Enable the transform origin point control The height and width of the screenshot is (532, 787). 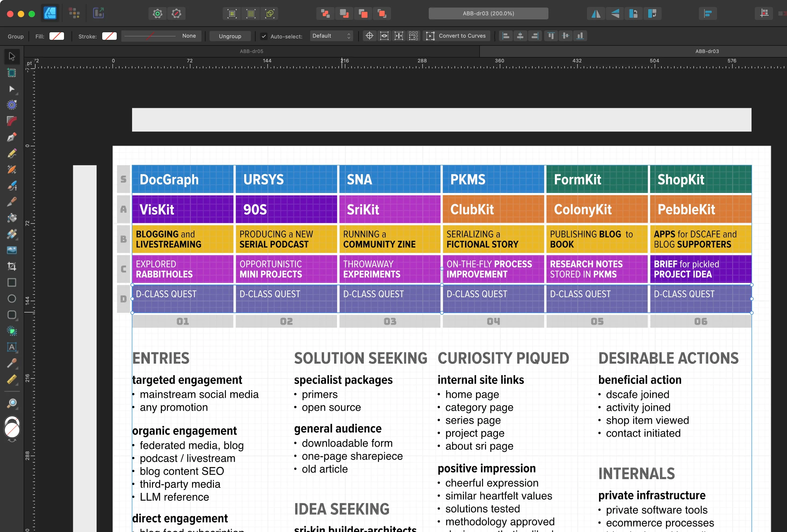click(x=369, y=36)
